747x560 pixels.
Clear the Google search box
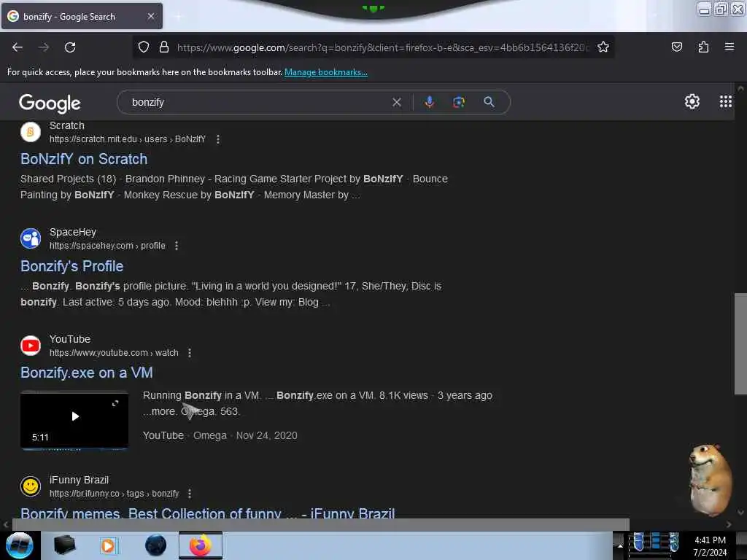[396, 102]
